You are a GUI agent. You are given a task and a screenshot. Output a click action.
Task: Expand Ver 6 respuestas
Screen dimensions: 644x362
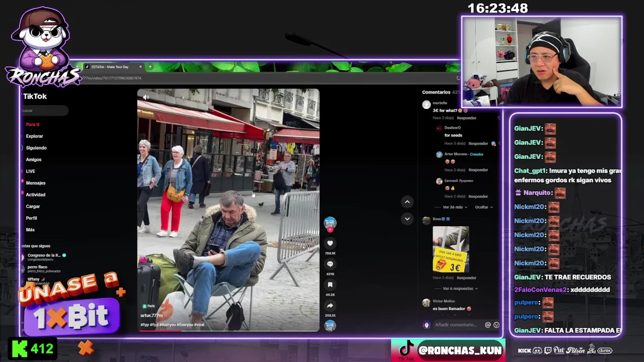point(460,289)
